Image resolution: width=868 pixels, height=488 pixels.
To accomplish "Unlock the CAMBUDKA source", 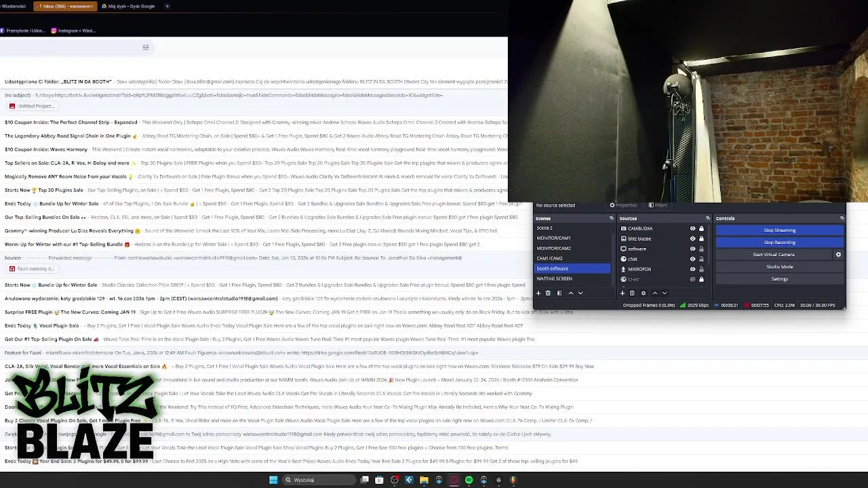I will coord(701,228).
